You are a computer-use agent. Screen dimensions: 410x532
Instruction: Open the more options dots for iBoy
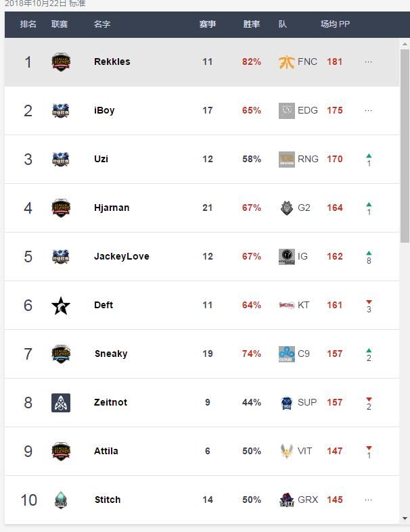point(369,110)
